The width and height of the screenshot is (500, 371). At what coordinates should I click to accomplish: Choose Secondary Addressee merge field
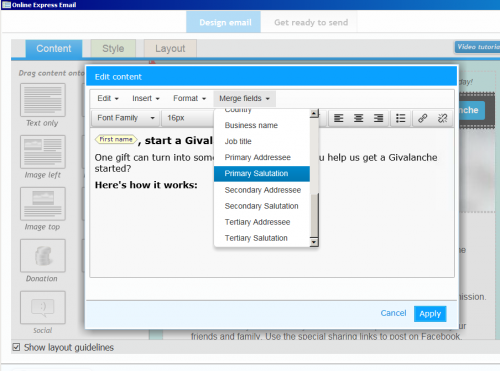[x=262, y=190]
